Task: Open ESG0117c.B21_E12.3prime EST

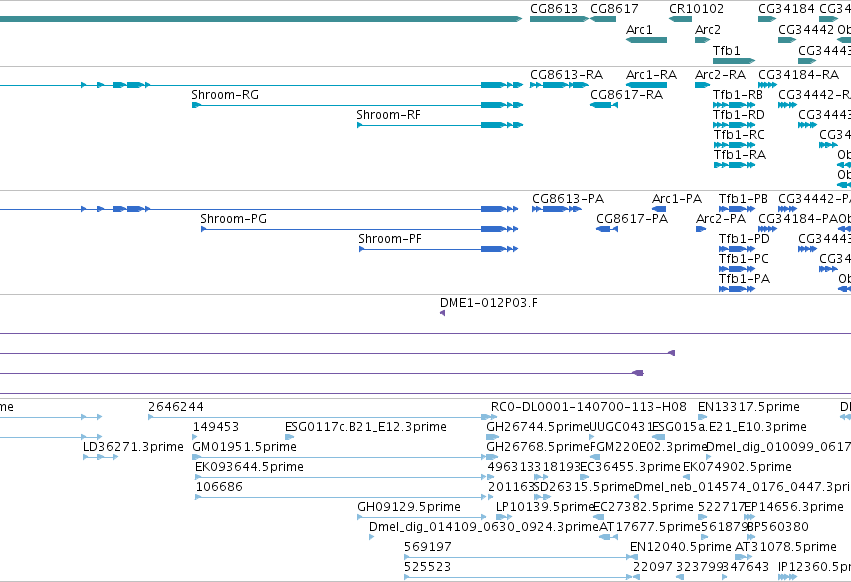Action: pos(289,437)
